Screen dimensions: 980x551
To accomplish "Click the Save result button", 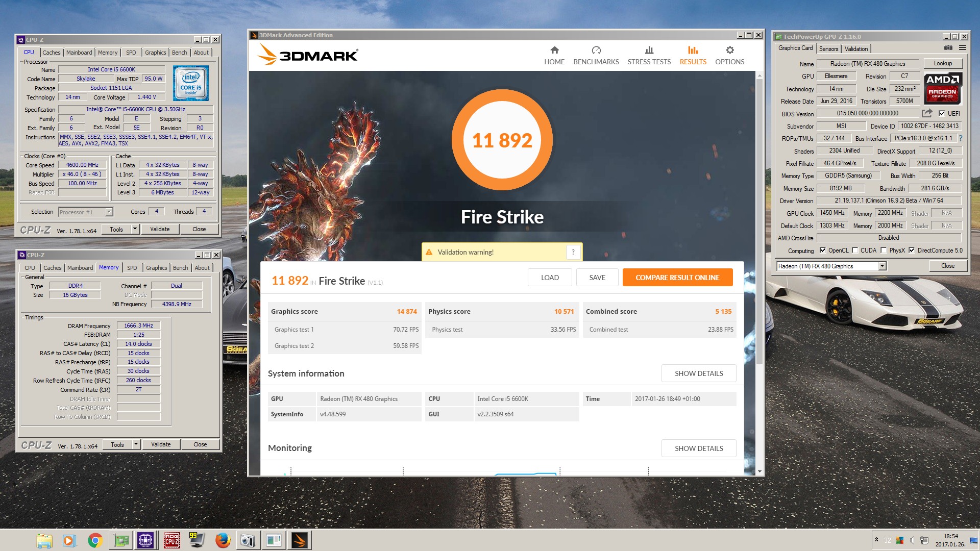I will click(x=597, y=278).
